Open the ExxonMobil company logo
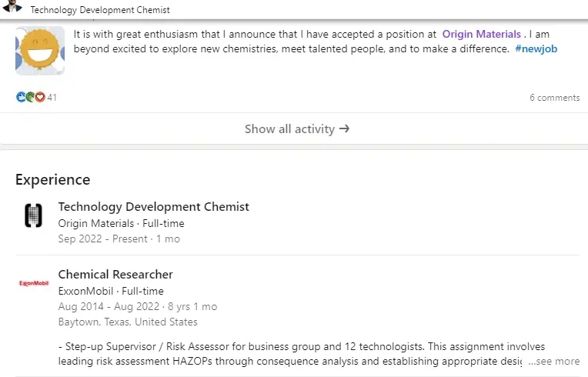The image size is (588, 377). coord(34,283)
